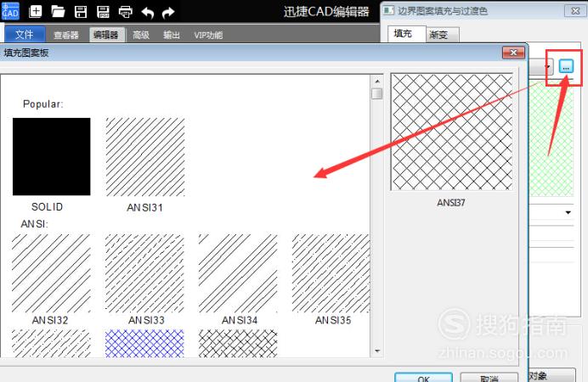Screen dimensions: 588x382
Task: Select the ANSI33 hatch pattern
Action: pos(144,273)
